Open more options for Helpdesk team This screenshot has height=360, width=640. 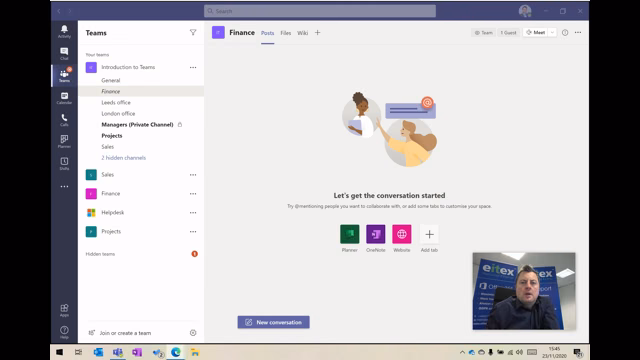(193, 213)
